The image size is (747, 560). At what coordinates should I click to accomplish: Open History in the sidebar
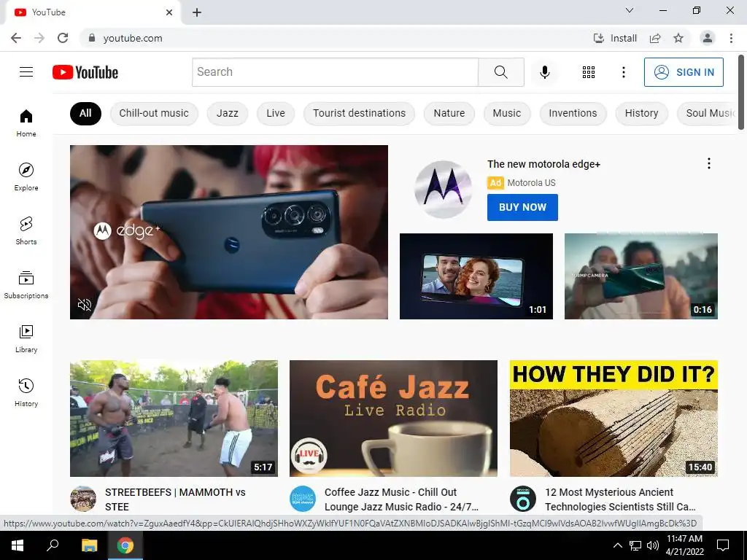26,392
